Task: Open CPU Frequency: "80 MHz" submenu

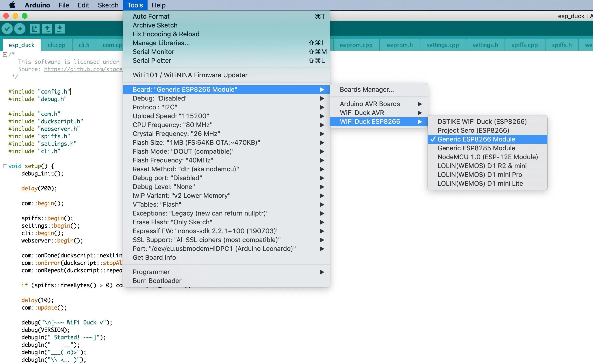Action: click(x=226, y=125)
